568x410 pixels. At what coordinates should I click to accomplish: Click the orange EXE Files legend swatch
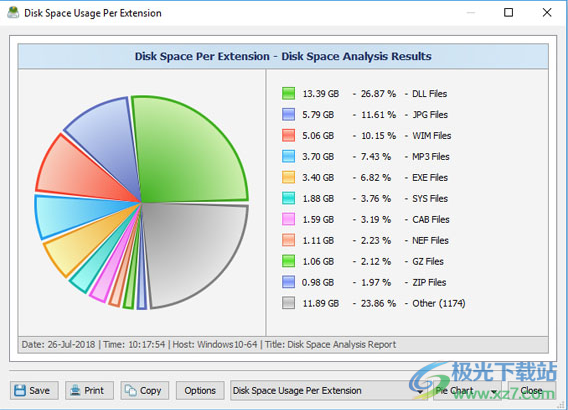[288, 177]
